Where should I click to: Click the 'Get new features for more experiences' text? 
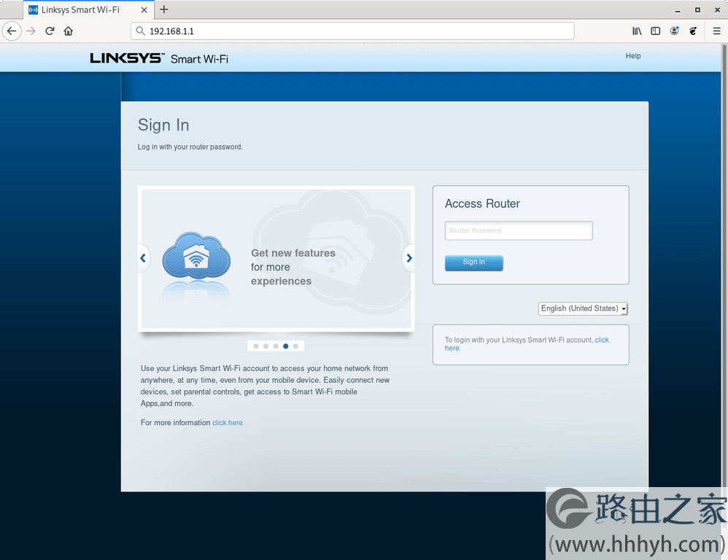[293, 268]
